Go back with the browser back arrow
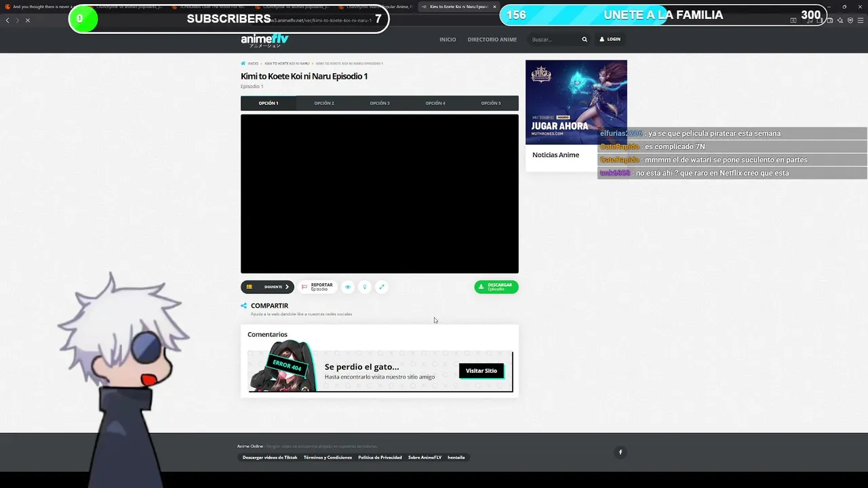Screen dimensions: 868x488 click(7, 20)
